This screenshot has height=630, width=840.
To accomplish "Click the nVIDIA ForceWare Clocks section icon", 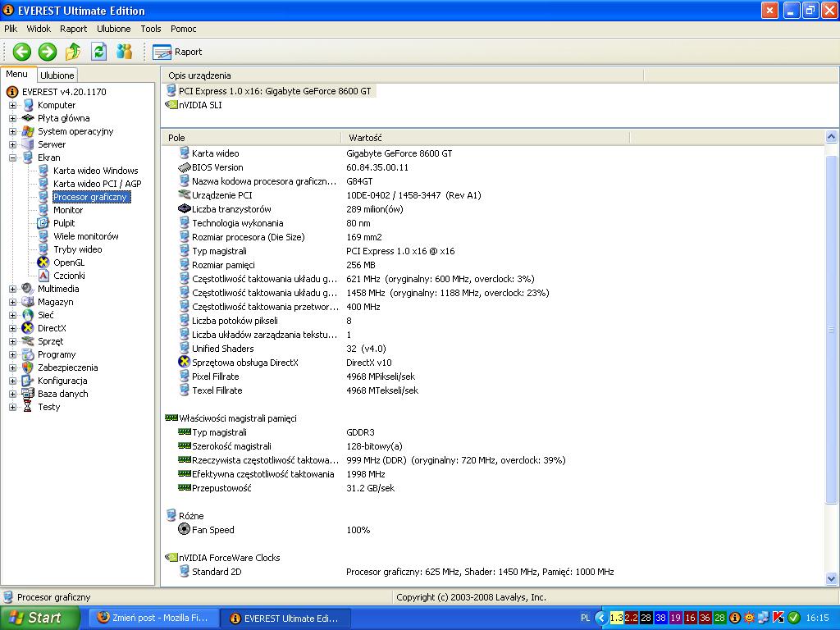I will click(171, 558).
